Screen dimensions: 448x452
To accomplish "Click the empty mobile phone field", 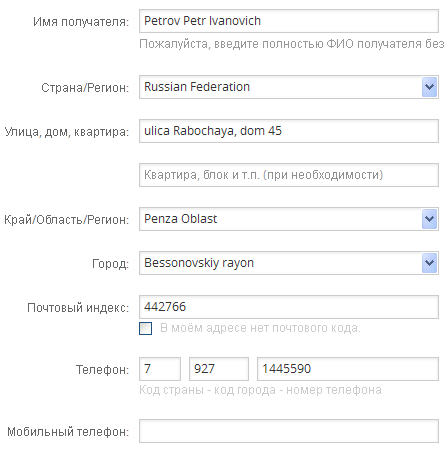I will click(289, 431).
